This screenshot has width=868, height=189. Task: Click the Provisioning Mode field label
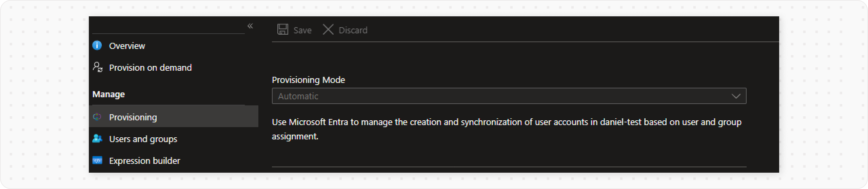tap(308, 80)
